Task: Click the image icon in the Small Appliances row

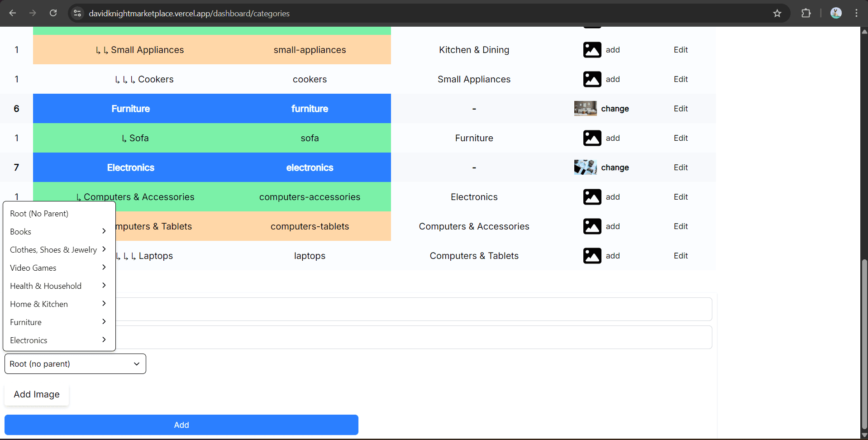Action: 592,50
